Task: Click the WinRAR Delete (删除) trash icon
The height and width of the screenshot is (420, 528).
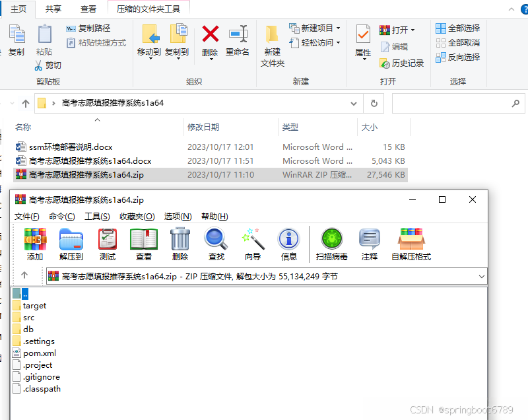Action: 180,244
